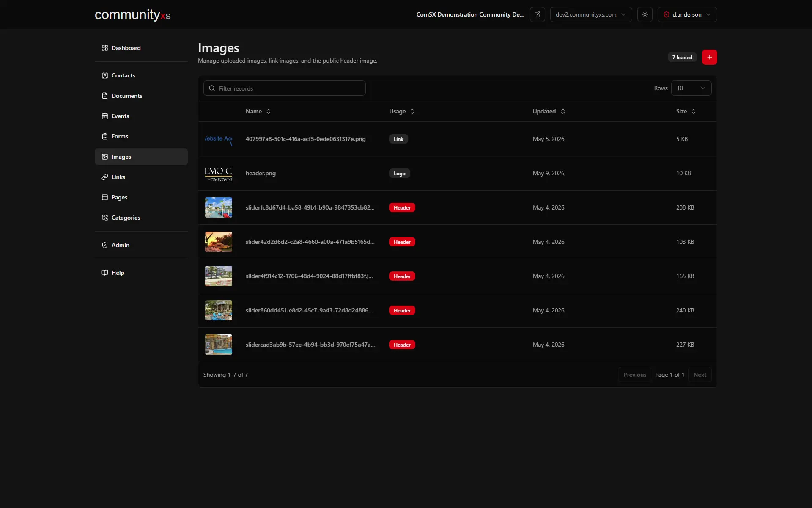Click Header badge on slider1c8d67d4 row

(x=402, y=207)
